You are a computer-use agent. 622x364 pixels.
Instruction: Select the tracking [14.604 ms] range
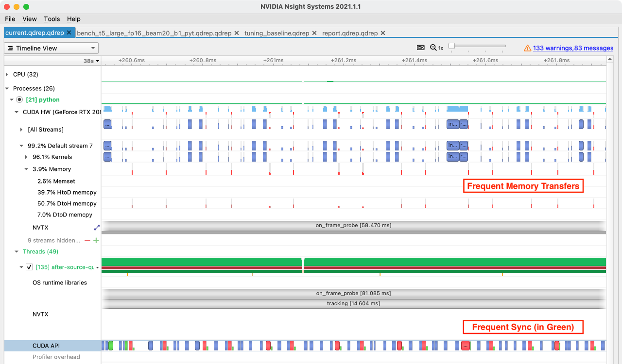(x=353, y=303)
